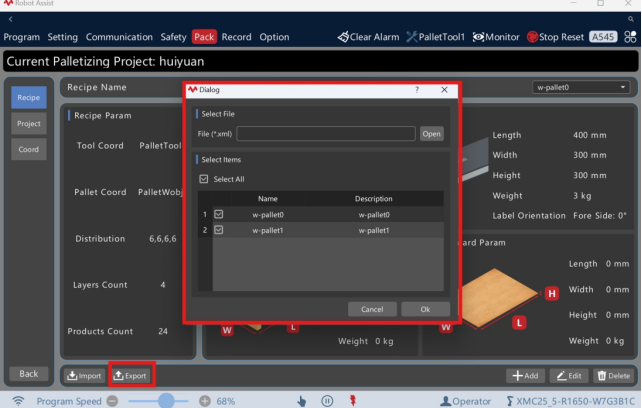Open the apps grid icon top right
The image size is (642, 408).
[x=630, y=37]
